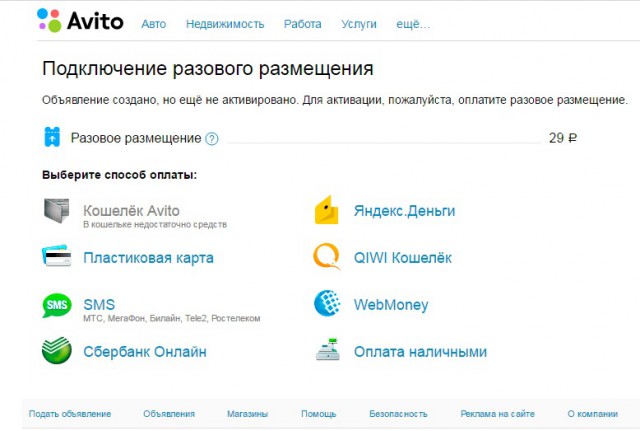Click the blue ticket placement icon

[x=52, y=137]
